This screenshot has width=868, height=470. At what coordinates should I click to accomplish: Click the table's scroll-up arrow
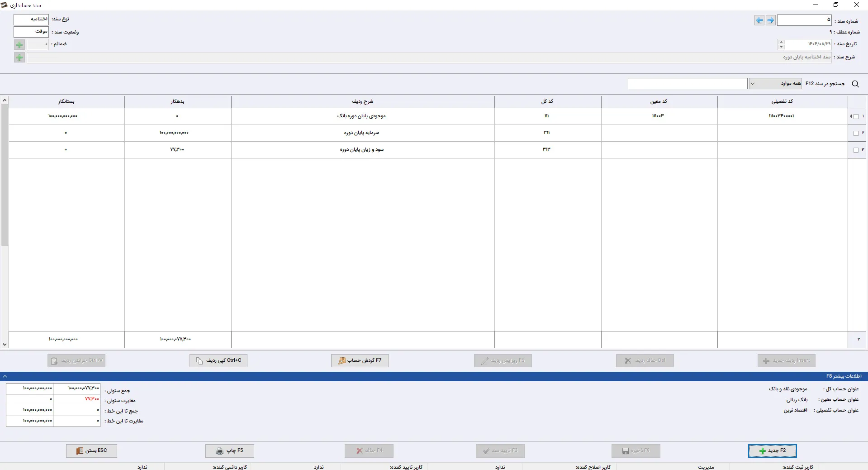[5, 100]
